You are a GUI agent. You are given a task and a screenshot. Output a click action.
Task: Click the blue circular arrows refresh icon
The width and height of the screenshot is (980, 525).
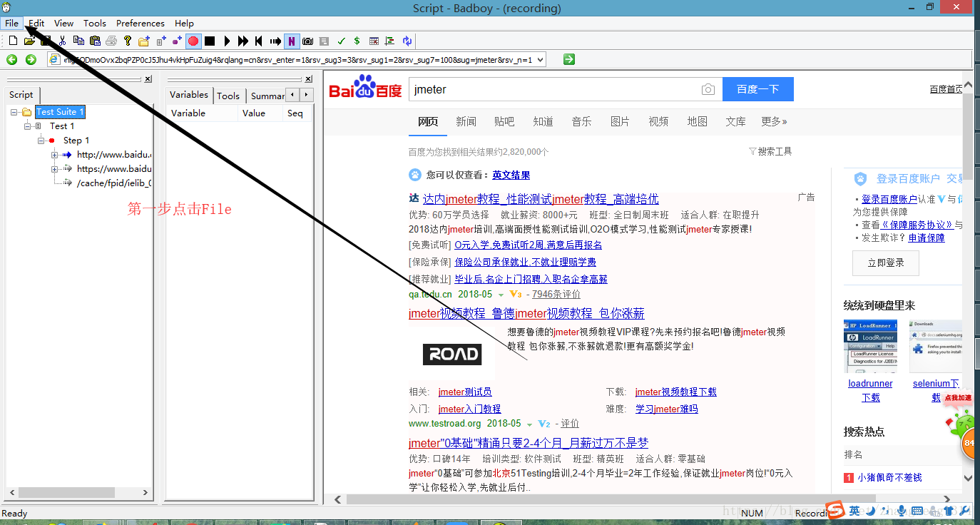coord(407,41)
